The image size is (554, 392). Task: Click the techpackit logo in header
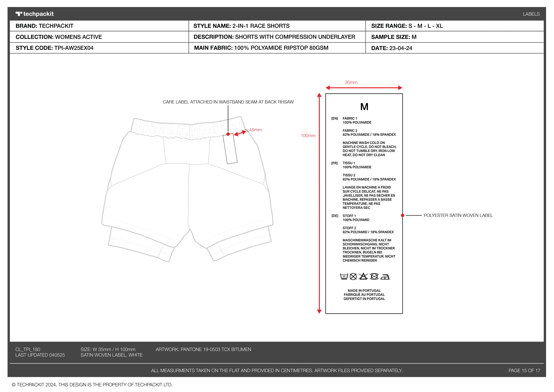pyautogui.click(x=35, y=14)
